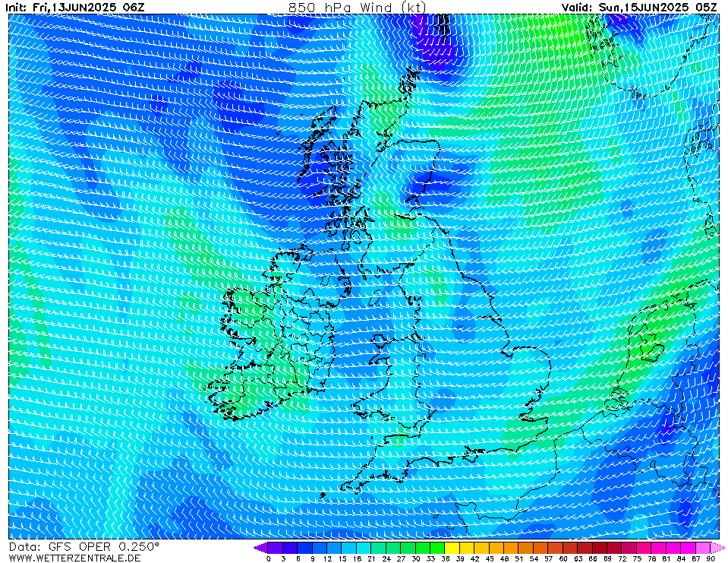Click the '90' legend value
The width and height of the screenshot is (728, 563).
(x=711, y=558)
